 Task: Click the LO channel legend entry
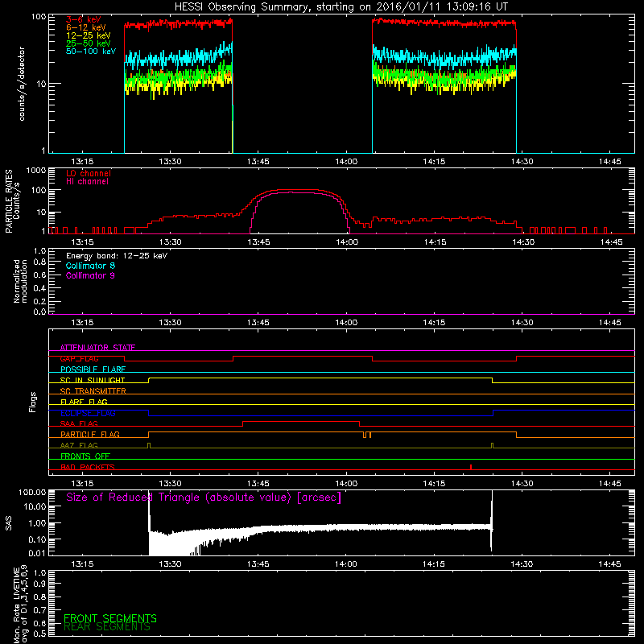click(89, 173)
